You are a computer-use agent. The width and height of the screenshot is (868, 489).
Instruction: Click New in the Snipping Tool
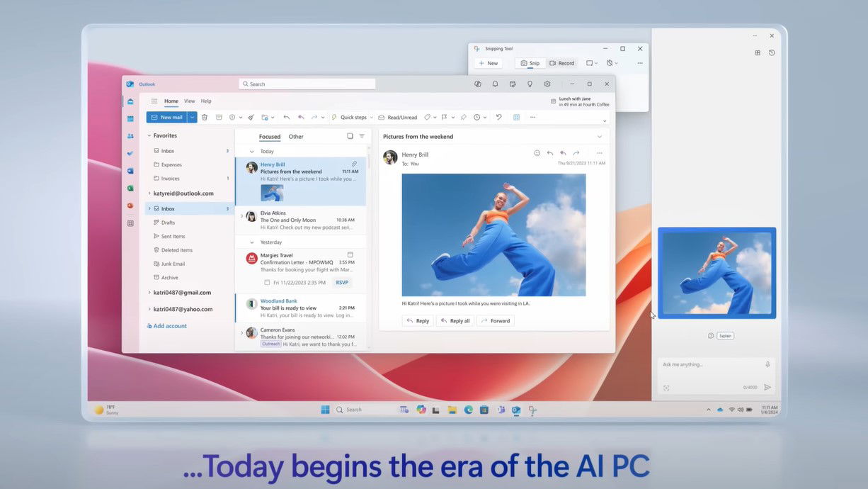[x=488, y=63]
